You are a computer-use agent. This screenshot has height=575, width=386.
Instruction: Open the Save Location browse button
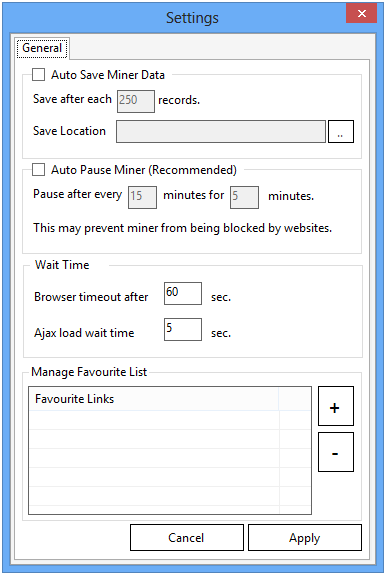tap(341, 131)
